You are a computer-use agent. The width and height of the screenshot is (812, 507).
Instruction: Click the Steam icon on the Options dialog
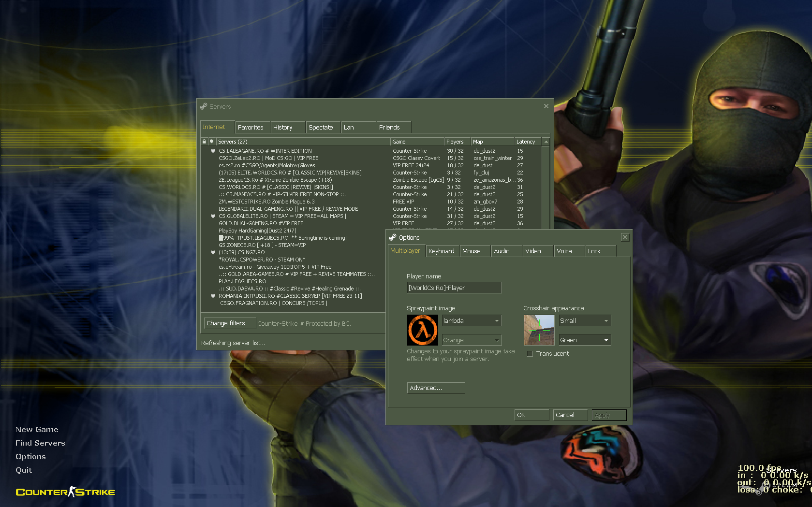[392, 237]
